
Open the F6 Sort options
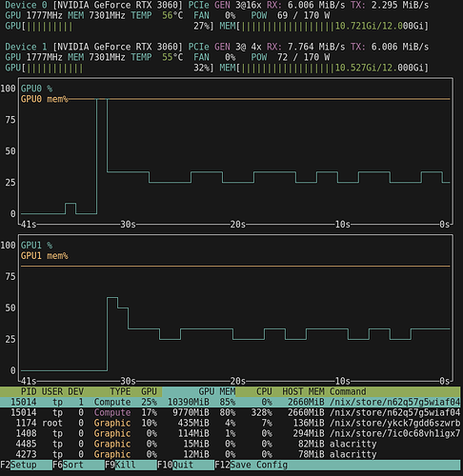point(78,465)
